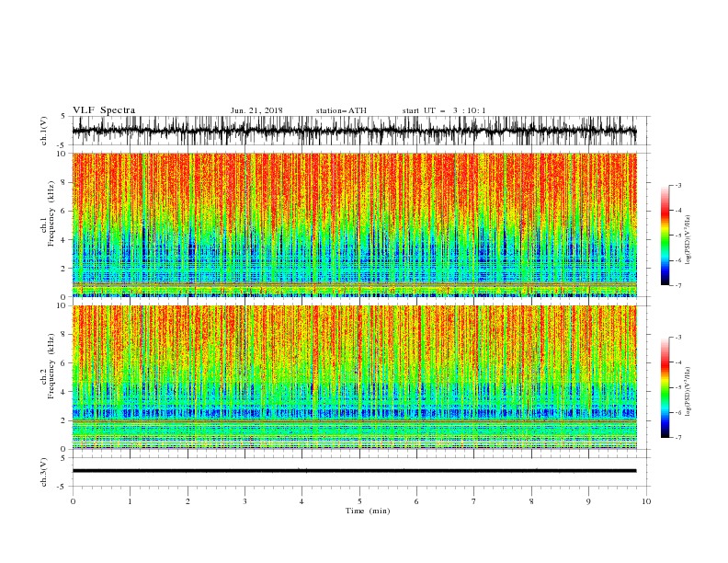Click time axis tick label "1"
This screenshot has height=563, width=728.
click(x=130, y=501)
